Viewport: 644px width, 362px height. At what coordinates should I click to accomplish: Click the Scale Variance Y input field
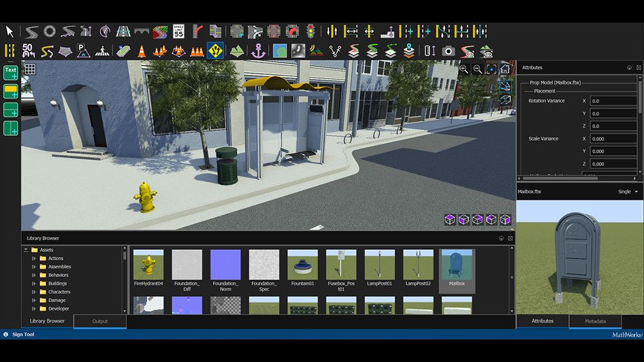pyautogui.click(x=614, y=151)
